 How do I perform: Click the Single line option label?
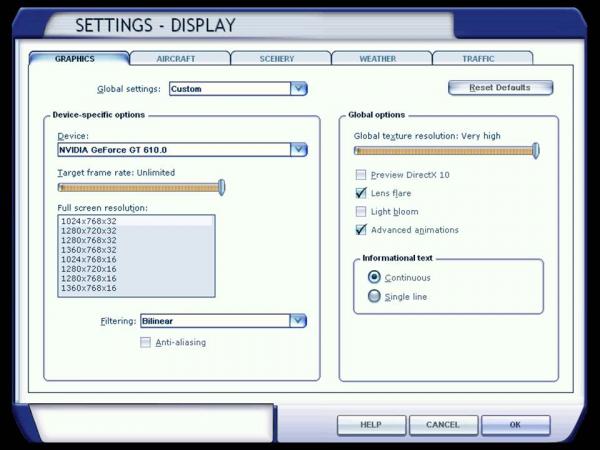tap(406, 297)
